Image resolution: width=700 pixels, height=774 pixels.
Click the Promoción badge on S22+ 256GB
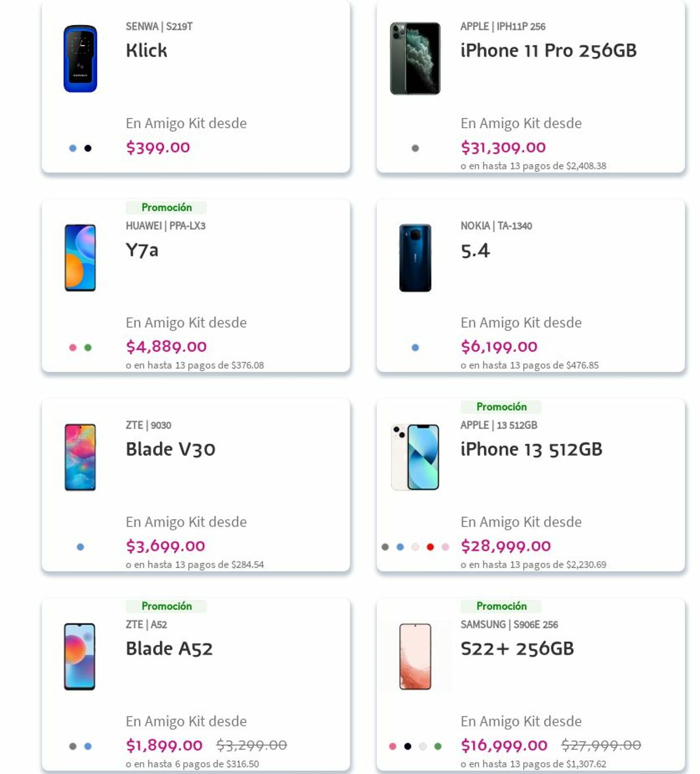[501, 607]
